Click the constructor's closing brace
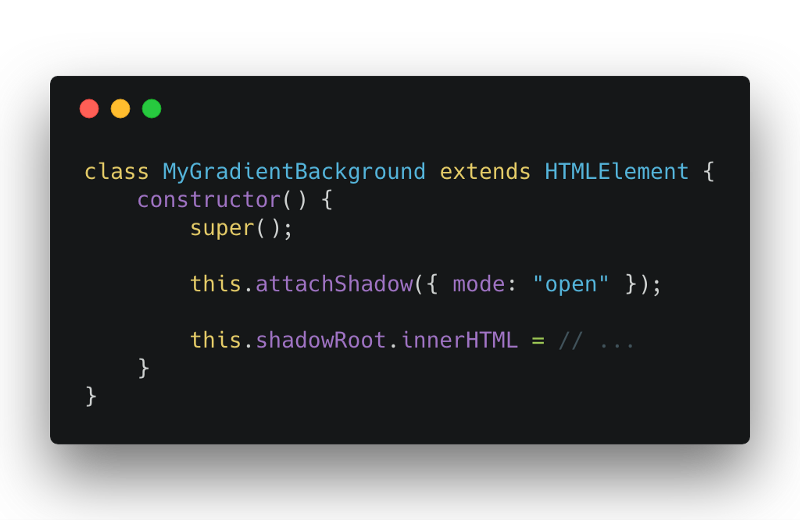This screenshot has height=520, width=800. click(143, 368)
